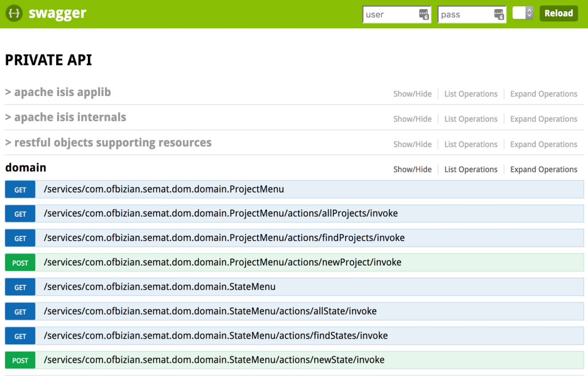Screen dimensions: 588x380
Task: Click List Operations for apache isis applib
Action: 471,94
